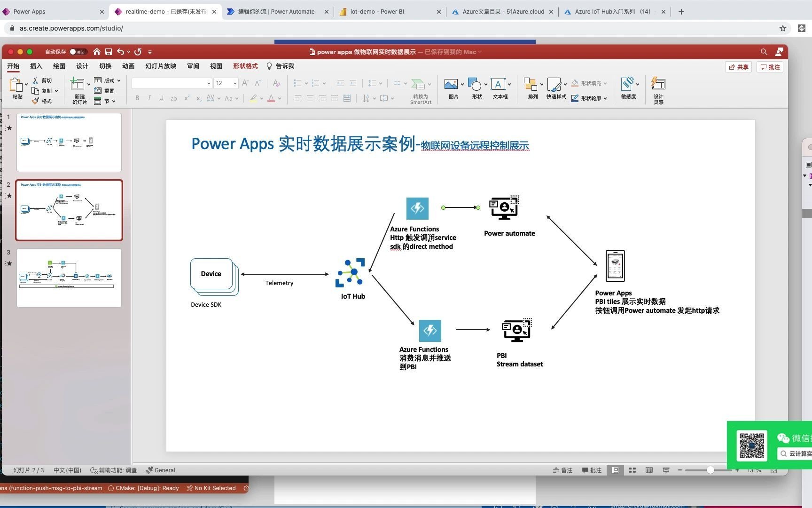Align text to center

pos(310,98)
